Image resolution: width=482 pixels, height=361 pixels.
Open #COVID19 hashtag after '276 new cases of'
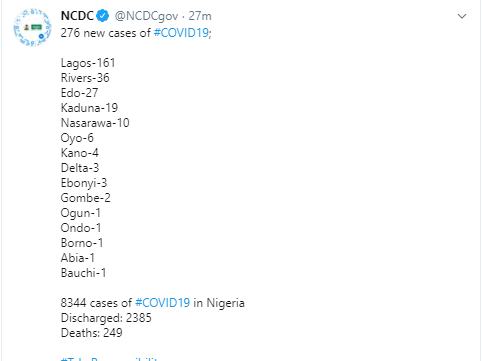point(181,33)
